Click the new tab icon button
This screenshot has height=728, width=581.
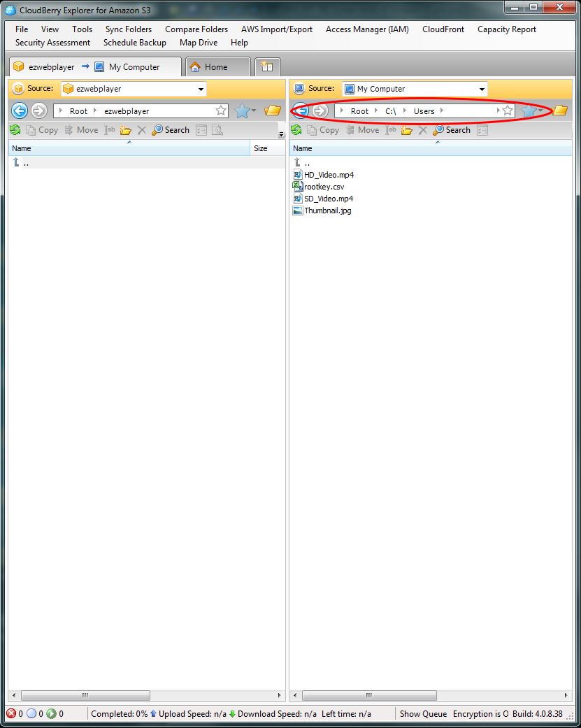267,66
